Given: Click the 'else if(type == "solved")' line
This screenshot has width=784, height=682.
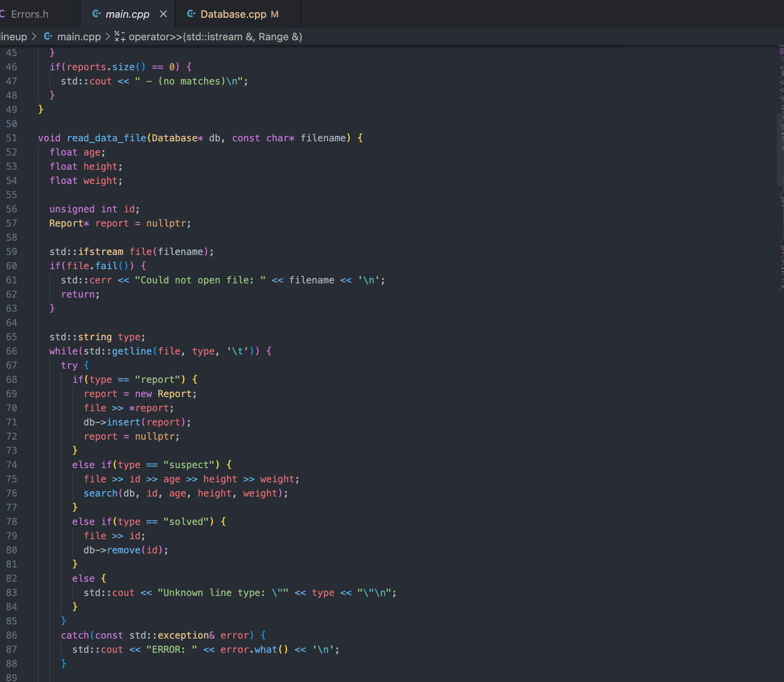Looking at the screenshot, I should click(149, 522).
